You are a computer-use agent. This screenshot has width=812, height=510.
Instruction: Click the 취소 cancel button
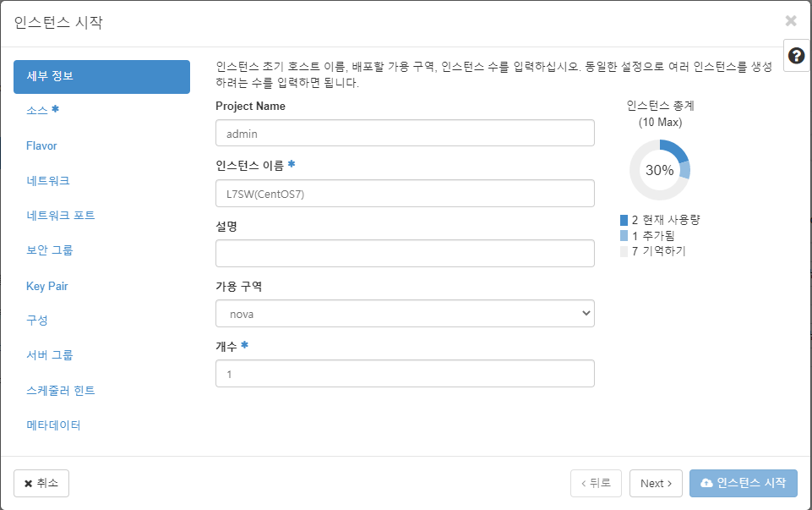[41, 483]
